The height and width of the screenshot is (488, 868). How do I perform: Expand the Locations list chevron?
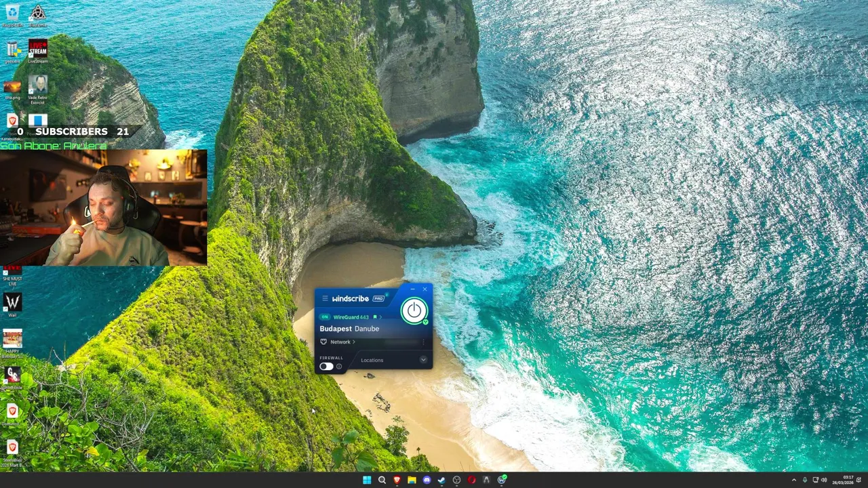coord(423,359)
